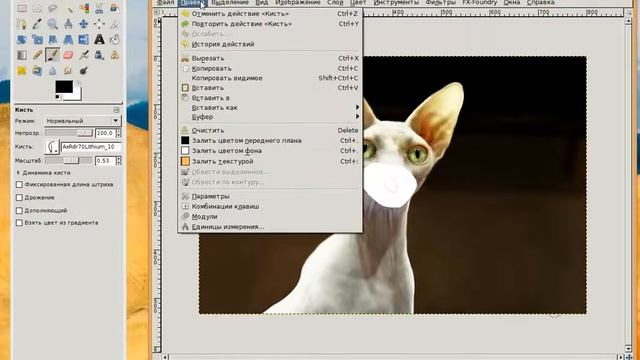The image size is (640, 360).
Task: Click the Непрозр. value stepper arrows
Action: (118, 133)
